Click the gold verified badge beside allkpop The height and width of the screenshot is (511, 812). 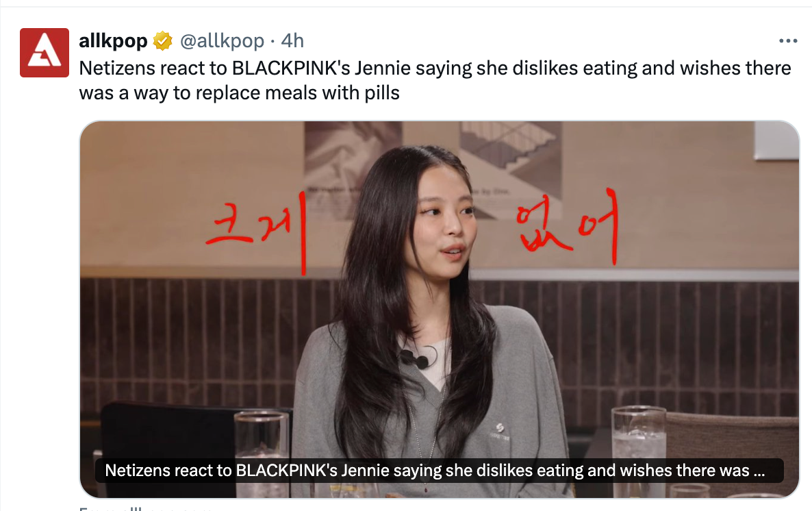[163, 41]
